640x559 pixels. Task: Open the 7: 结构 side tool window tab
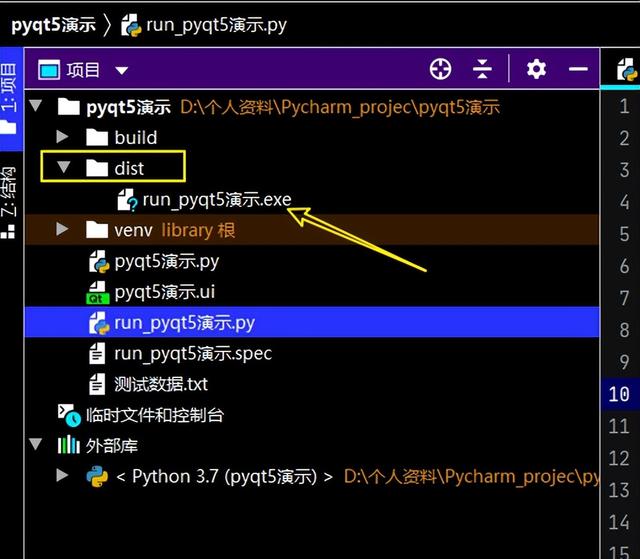pos(8,202)
